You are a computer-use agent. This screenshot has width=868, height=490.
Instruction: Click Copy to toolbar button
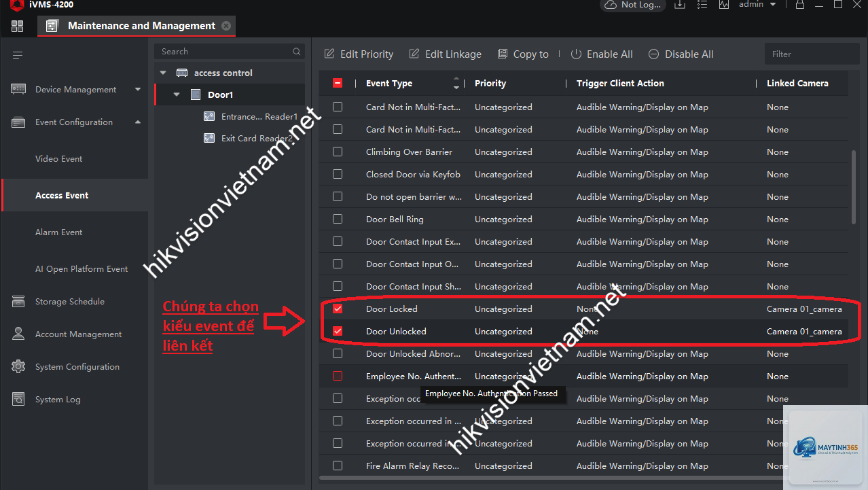[523, 54]
